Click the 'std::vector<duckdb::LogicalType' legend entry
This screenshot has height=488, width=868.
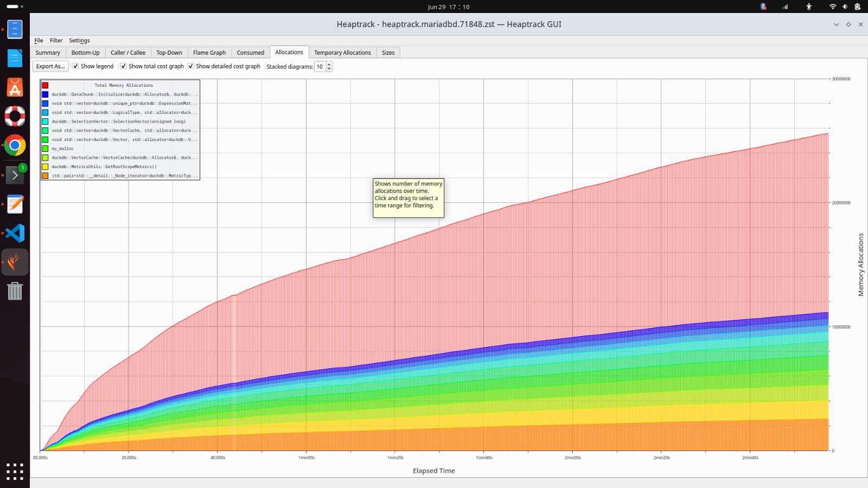point(125,112)
